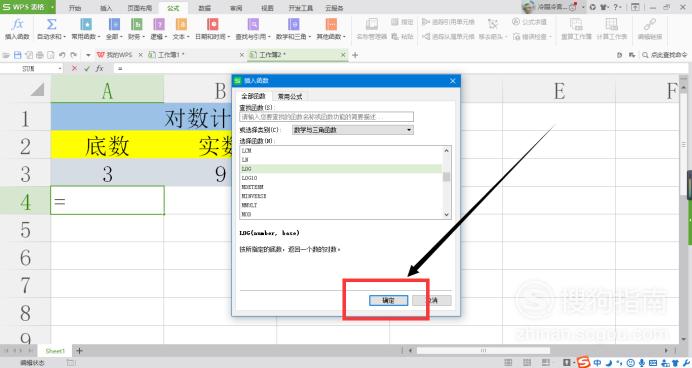Select the 全部函数 tab in dialog
This screenshot has height=368, width=692.
point(253,96)
